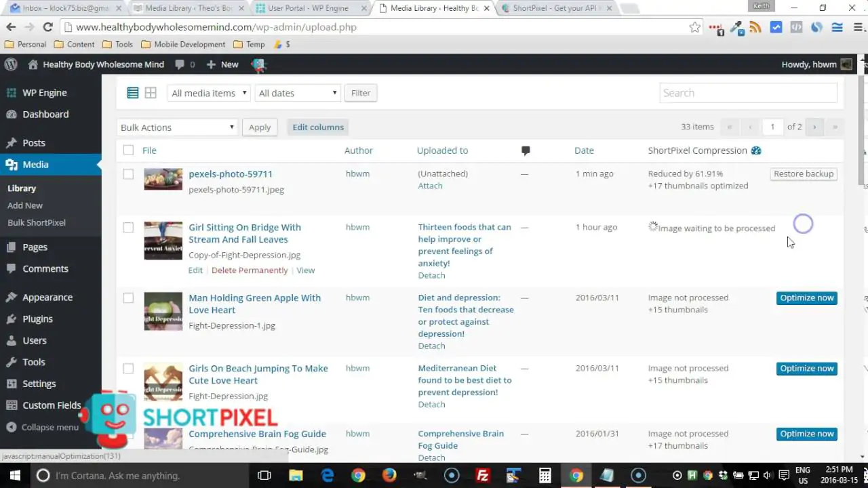Launch Microsoft Edge from taskbar
This screenshot has height=488, width=868.
click(x=328, y=475)
